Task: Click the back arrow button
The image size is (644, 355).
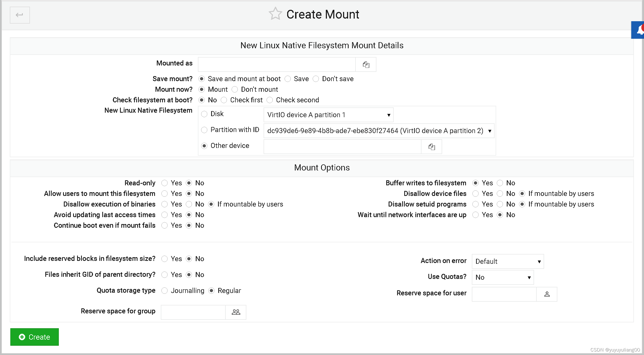Action: tap(20, 15)
